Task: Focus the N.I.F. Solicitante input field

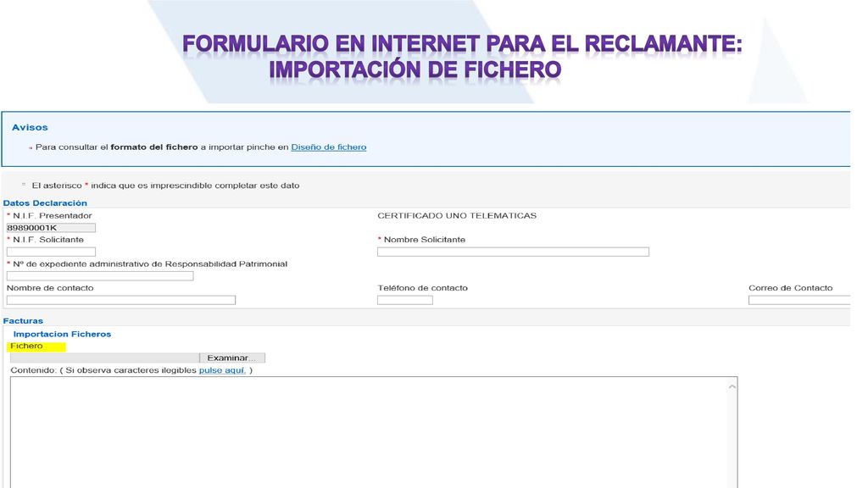Action: point(51,252)
